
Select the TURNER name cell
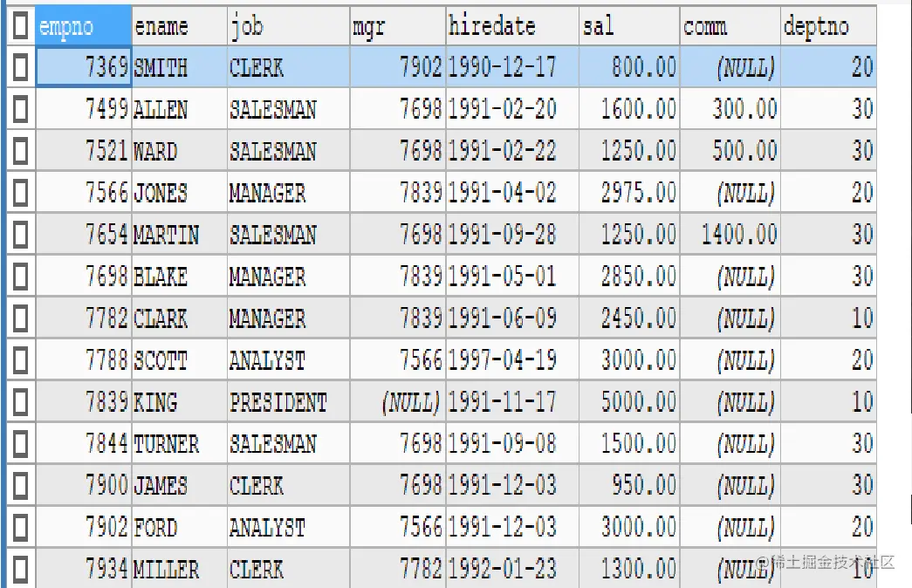180,444
